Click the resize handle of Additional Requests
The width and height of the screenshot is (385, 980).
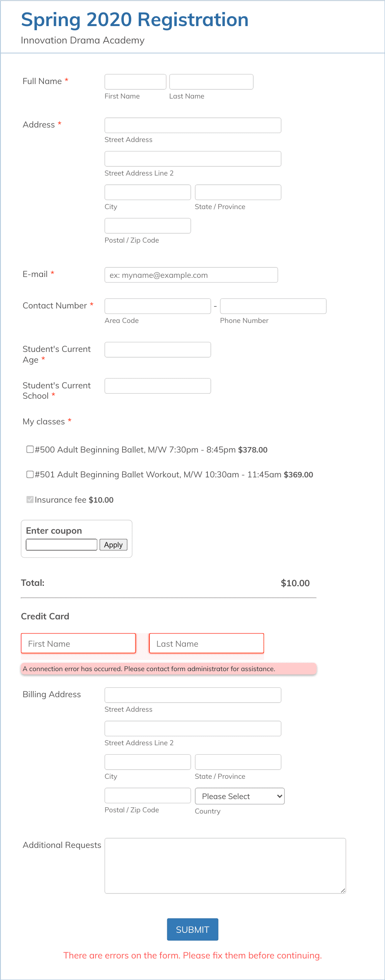(x=343, y=890)
